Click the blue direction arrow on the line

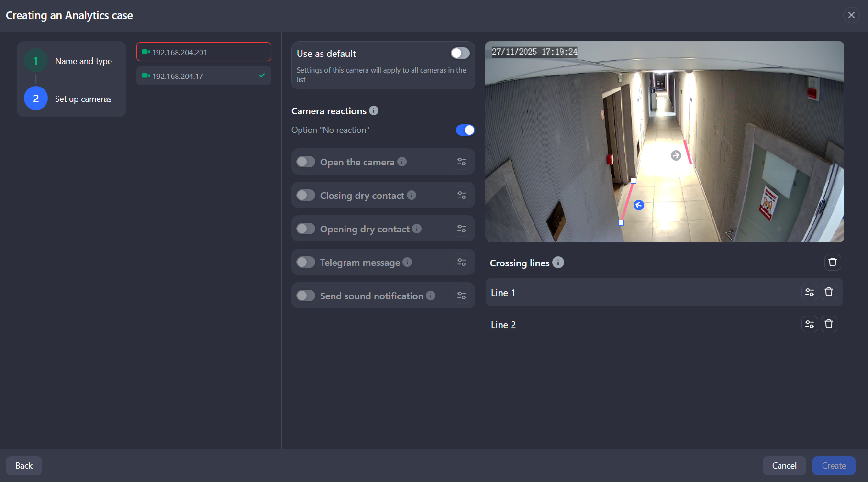click(639, 205)
